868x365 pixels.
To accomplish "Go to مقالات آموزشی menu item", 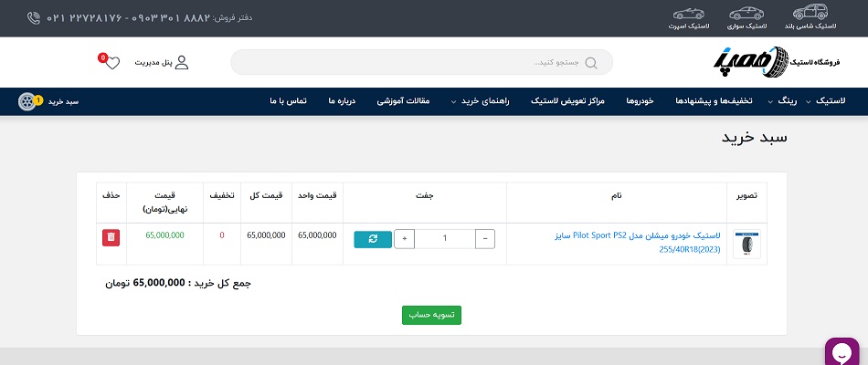I will point(408,101).
